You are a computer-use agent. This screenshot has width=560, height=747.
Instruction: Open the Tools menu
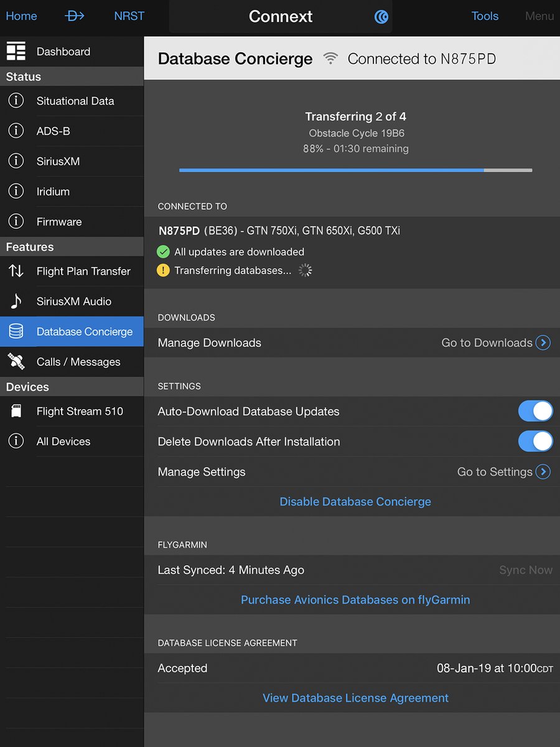click(x=485, y=16)
